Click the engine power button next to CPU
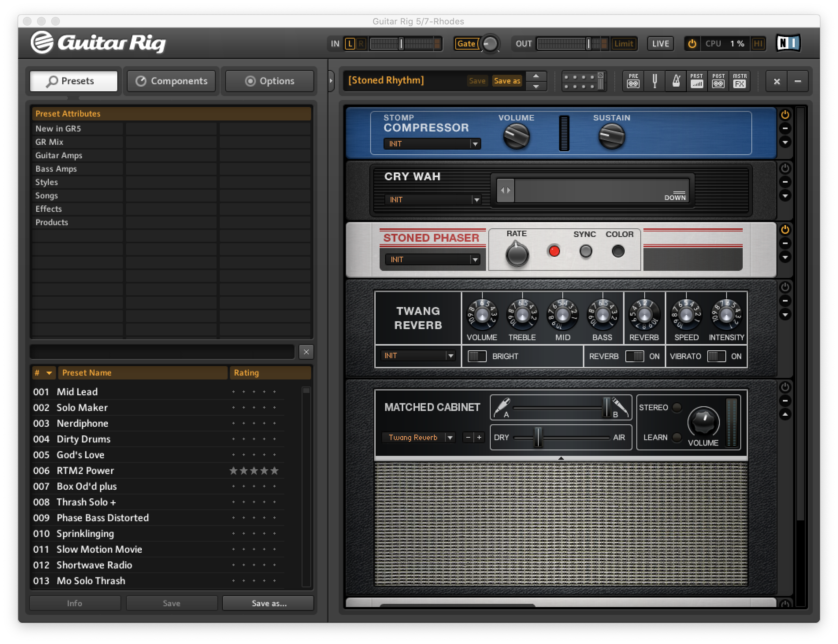 (x=692, y=44)
